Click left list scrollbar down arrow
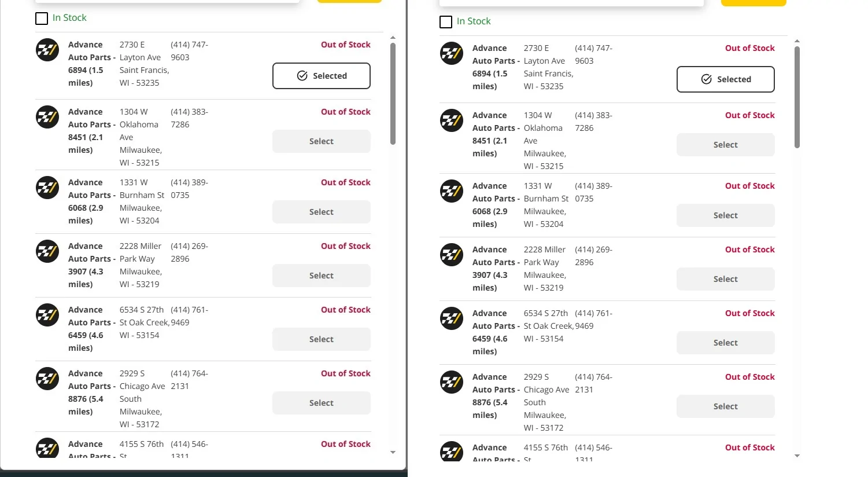 (x=393, y=452)
